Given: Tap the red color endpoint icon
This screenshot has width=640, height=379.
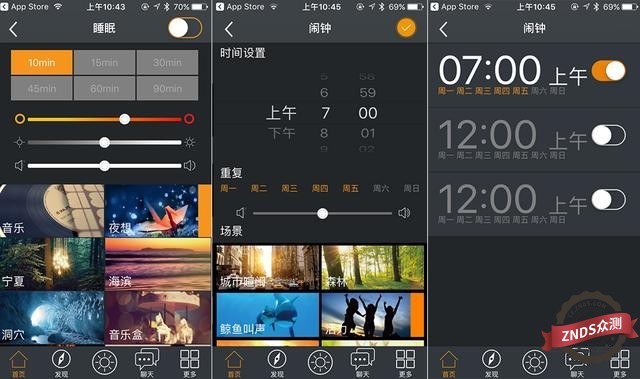Looking at the screenshot, I should (x=189, y=119).
